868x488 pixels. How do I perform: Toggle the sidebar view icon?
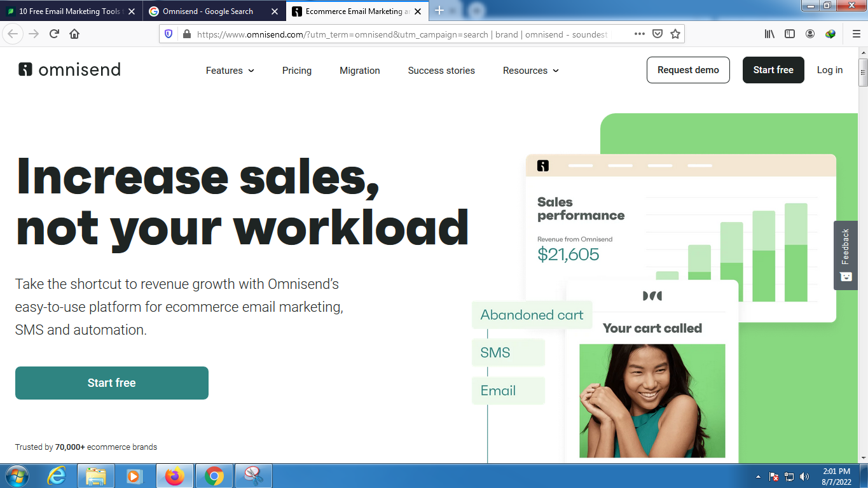[790, 34]
